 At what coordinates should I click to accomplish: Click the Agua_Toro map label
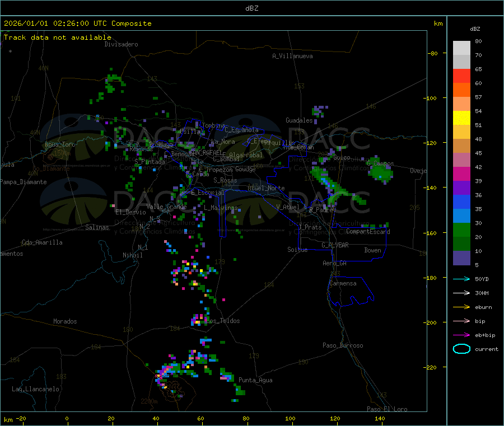tap(60, 144)
